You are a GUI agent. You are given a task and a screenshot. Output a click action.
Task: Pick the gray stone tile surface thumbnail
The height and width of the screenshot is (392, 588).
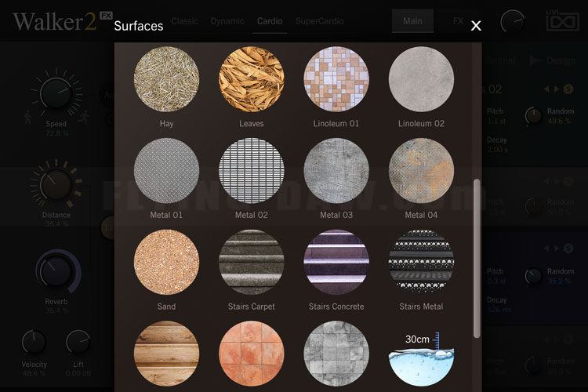pyautogui.click(x=336, y=354)
